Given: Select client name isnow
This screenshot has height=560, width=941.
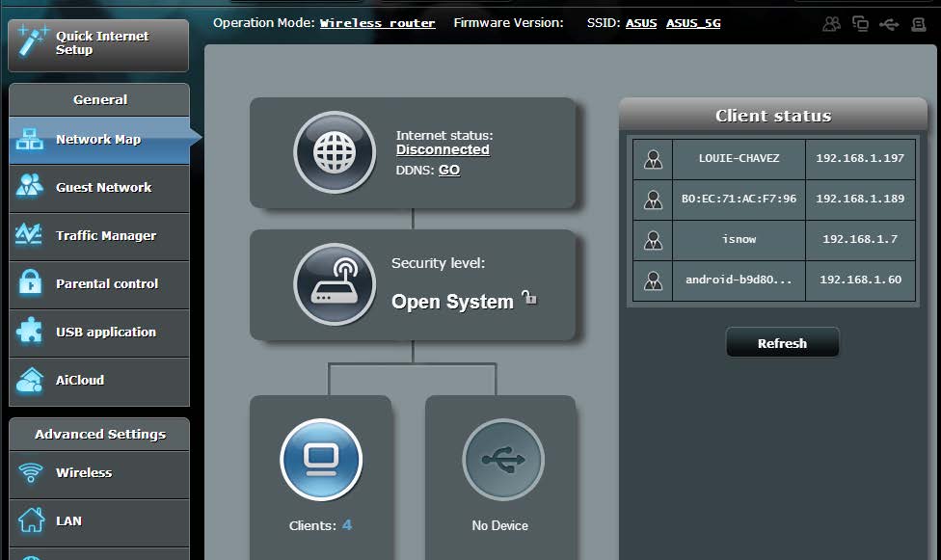Looking at the screenshot, I should coord(739,239).
